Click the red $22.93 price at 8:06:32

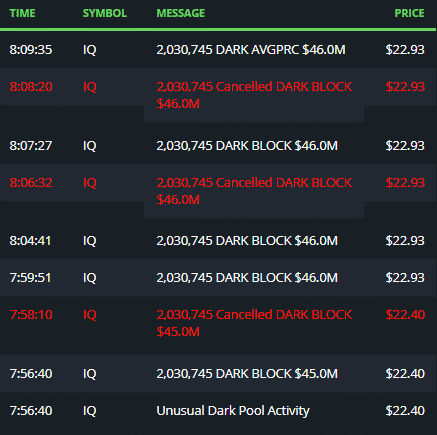(x=405, y=183)
